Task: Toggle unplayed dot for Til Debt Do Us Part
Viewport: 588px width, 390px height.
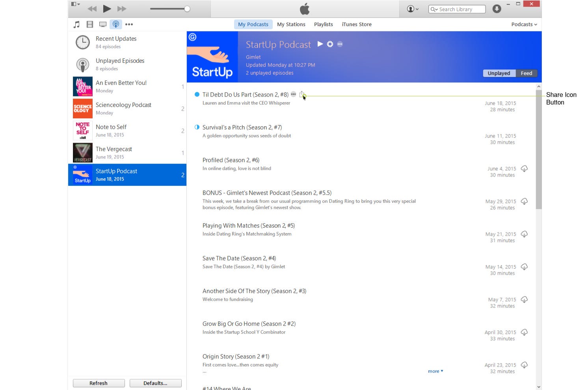Action: click(197, 94)
